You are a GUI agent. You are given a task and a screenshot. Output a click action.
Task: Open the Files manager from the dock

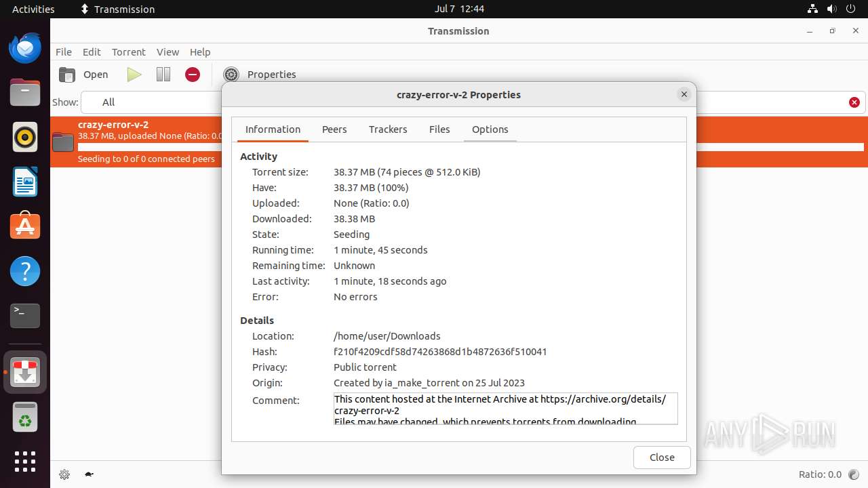click(25, 92)
